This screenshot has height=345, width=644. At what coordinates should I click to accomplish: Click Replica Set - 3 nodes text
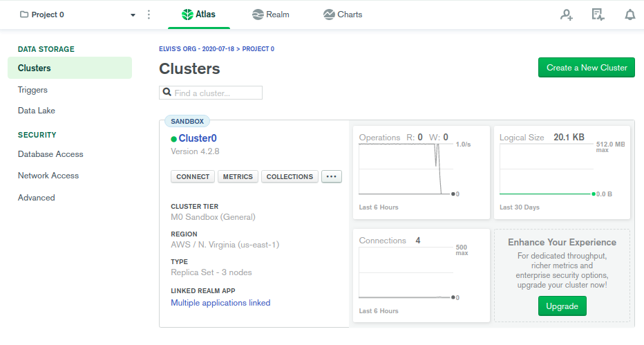211,272
